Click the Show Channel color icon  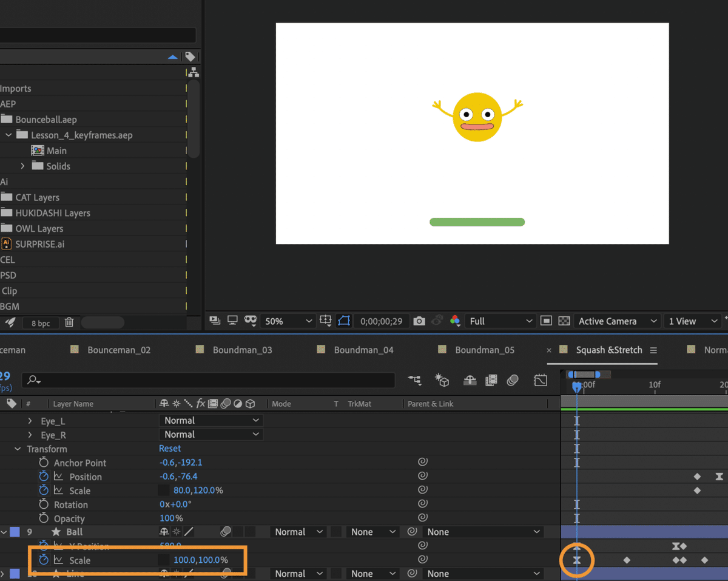454,321
